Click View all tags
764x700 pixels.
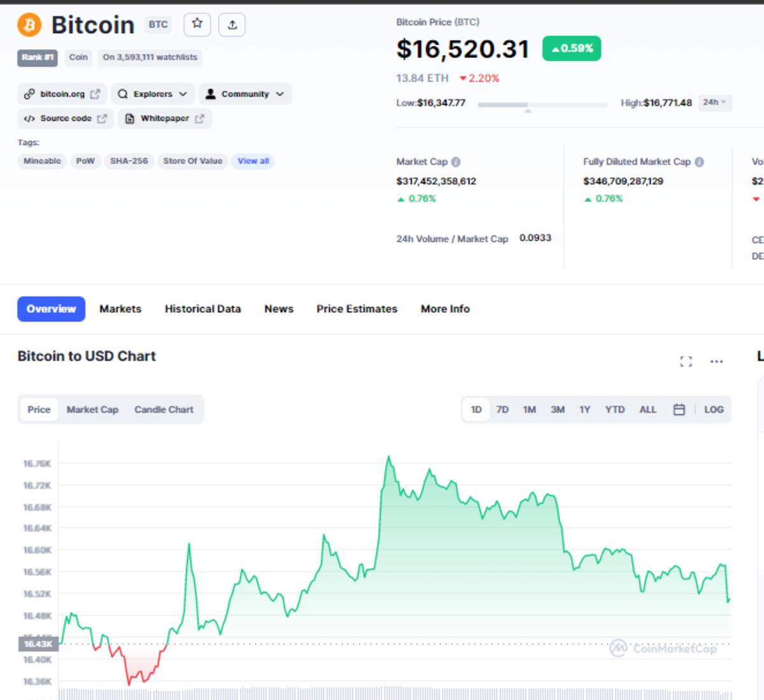pos(253,161)
